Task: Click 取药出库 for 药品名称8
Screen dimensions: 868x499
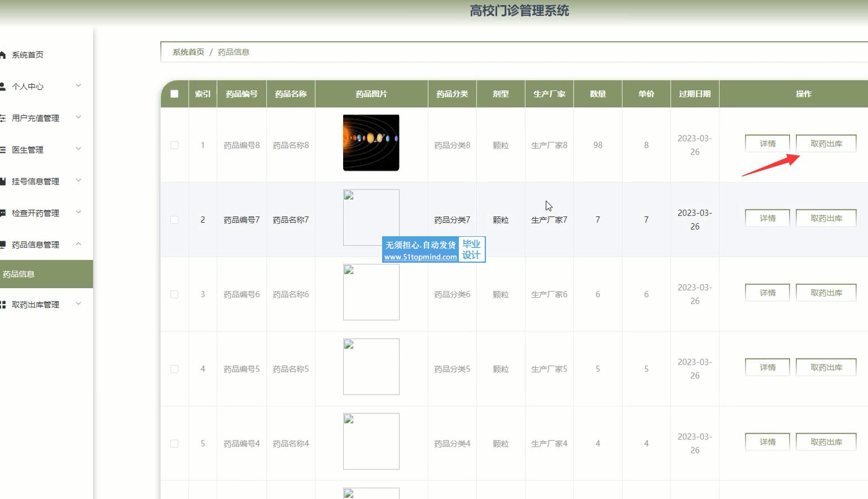Action: tap(826, 144)
